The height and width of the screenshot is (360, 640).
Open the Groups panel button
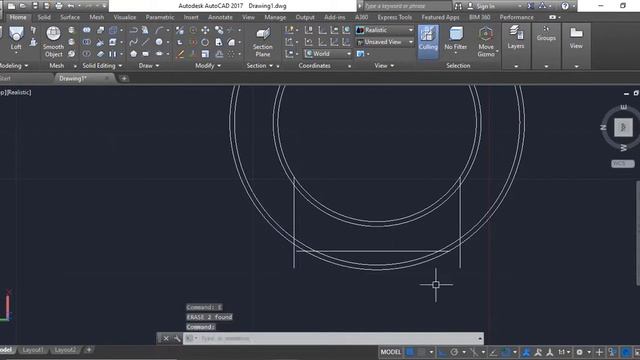(x=546, y=33)
